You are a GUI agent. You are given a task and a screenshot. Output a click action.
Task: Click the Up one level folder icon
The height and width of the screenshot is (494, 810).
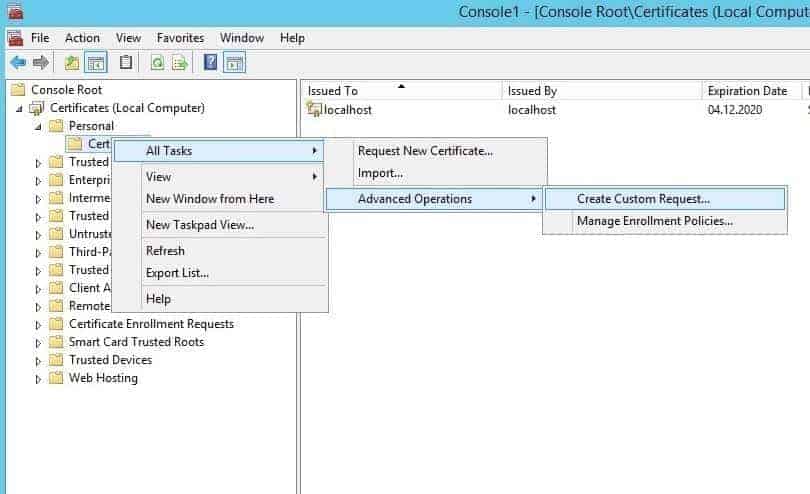point(72,63)
